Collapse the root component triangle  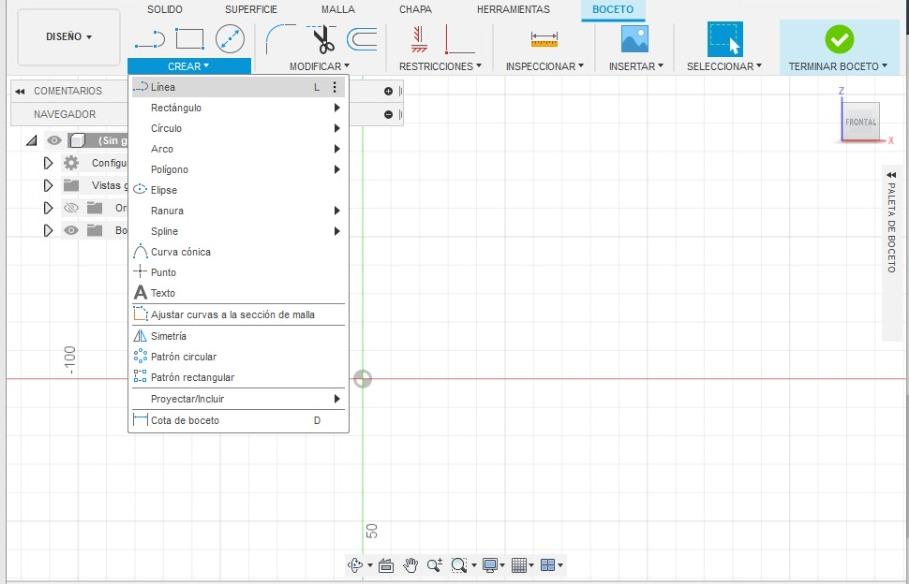pyautogui.click(x=32, y=140)
